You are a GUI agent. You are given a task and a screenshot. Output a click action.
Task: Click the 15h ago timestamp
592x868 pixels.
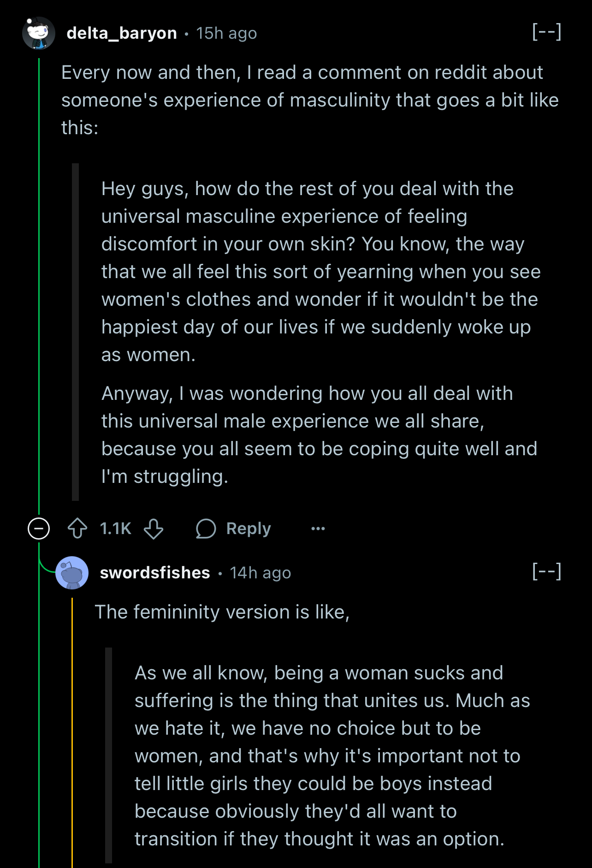pos(226,33)
